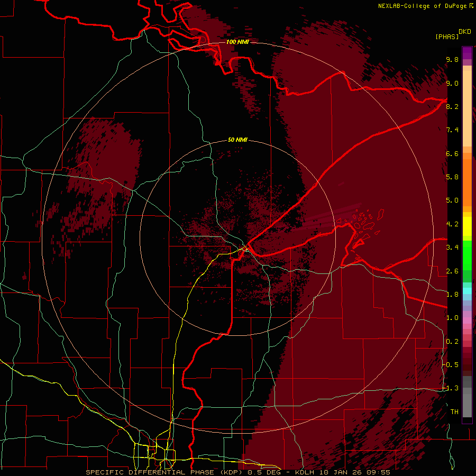Click the 50 NMI range ring label
The image size is (476, 476).
pyautogui.click(x=237, y=140)
